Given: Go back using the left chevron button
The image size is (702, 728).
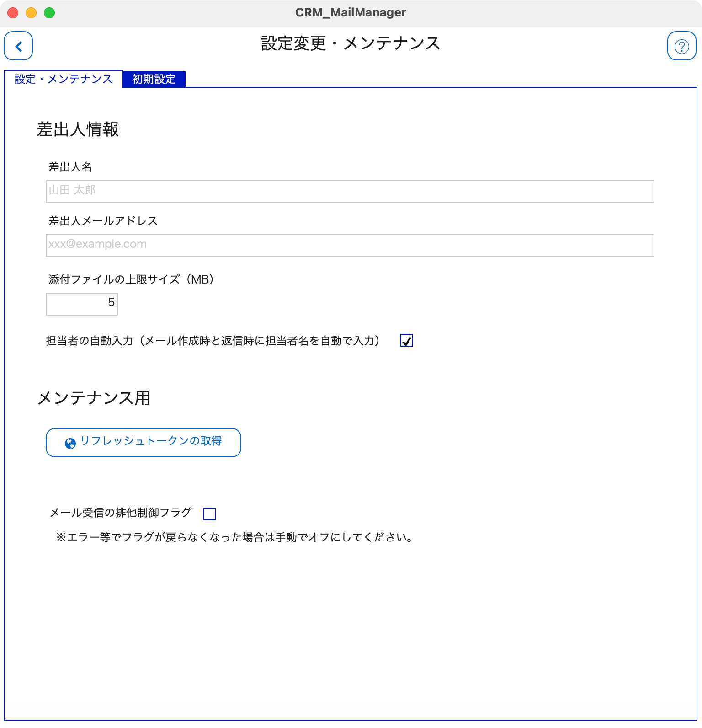Looking at the screenshot, I should tap(18, 46).
